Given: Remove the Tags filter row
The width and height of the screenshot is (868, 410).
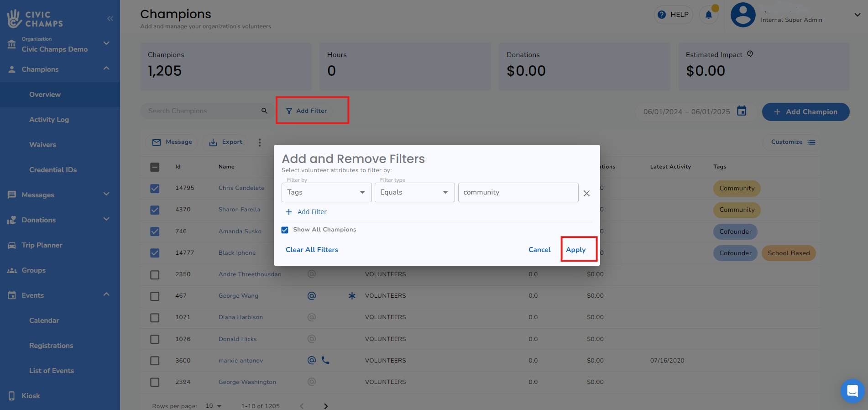Looking at the screenshot, I should (586, 193).
